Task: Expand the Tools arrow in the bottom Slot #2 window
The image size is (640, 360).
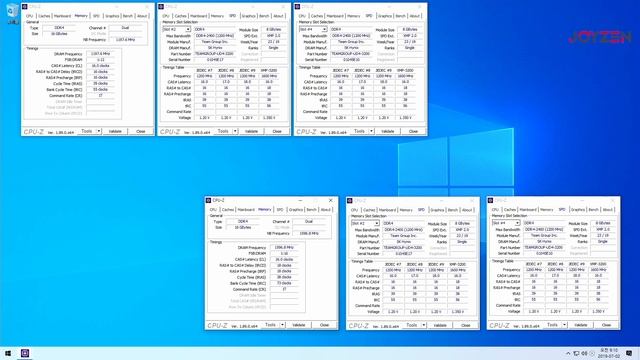Action: pyautogui.click(x=424, y=325)
